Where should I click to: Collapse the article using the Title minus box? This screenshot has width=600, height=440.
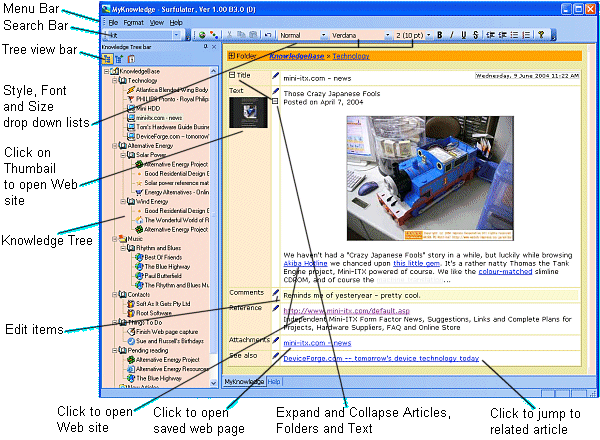(232, 75)
